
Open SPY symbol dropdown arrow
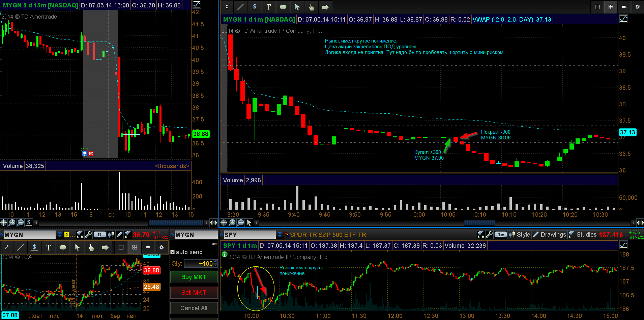point(280,235)
